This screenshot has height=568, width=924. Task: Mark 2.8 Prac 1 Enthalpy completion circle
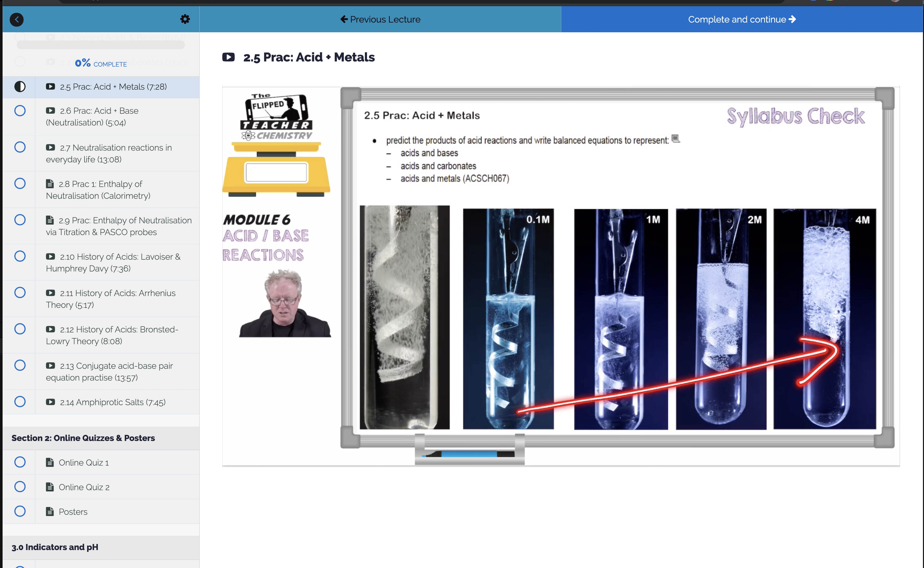(x=20, y=183)
